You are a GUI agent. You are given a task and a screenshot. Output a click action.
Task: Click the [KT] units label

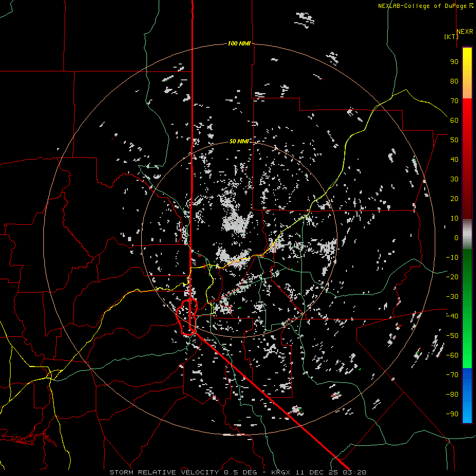pyautogui.click(x=451, y=36)
